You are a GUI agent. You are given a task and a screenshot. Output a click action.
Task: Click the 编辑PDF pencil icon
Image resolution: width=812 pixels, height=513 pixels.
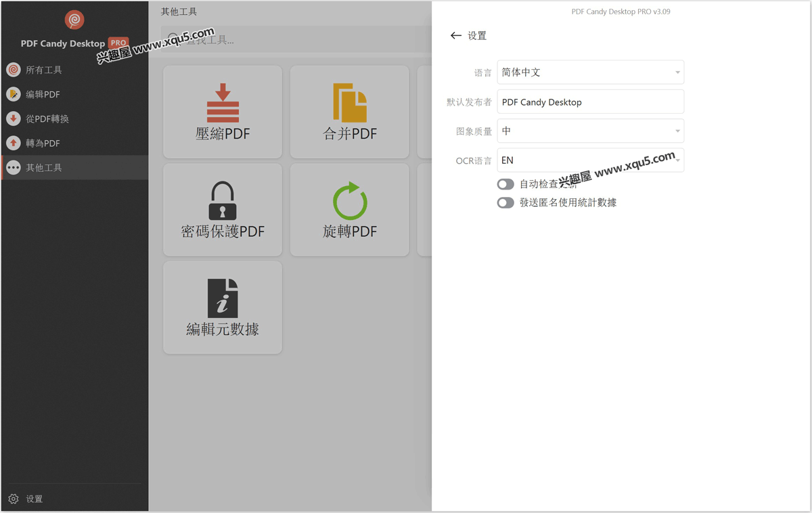coord(14,94)
